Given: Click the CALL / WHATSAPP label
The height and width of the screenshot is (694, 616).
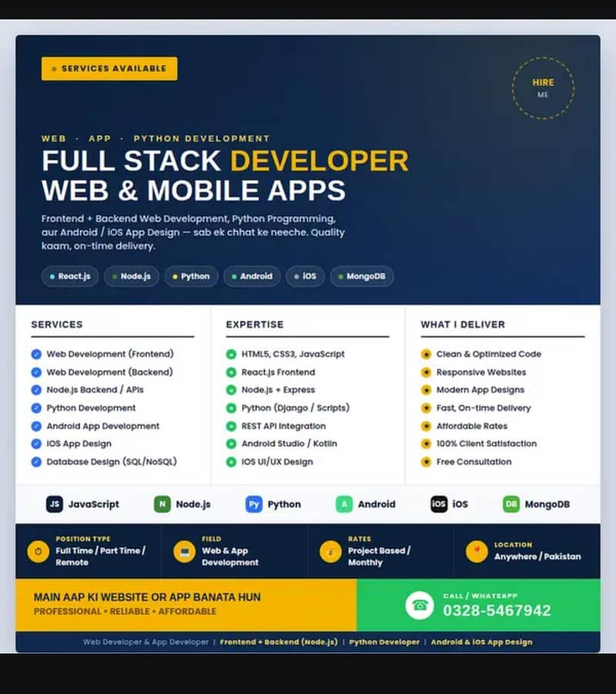Looking at the screenshot, I should click(480, 595).
